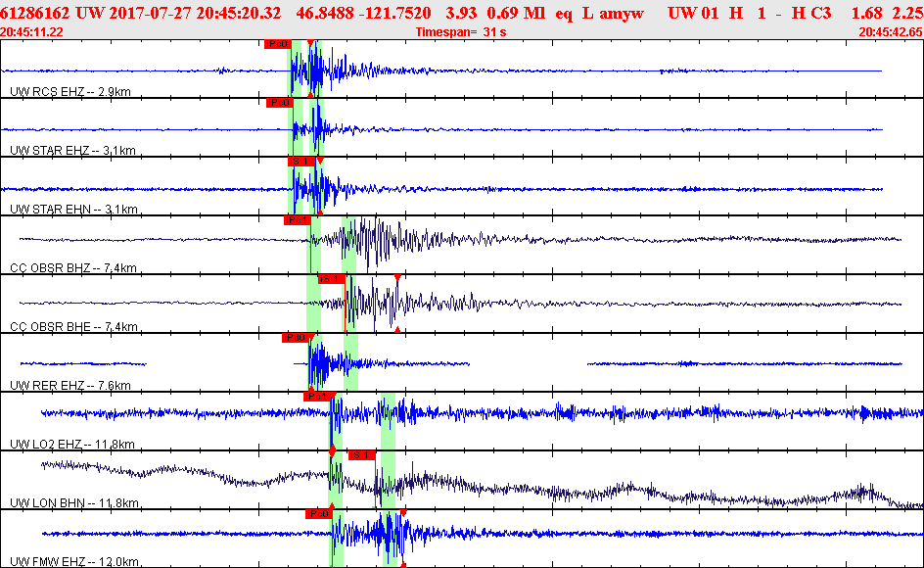The image size is (924, 568).
Task: Select the iPc0 pick flag on STAR EHZ
Action: coord(279,103)
